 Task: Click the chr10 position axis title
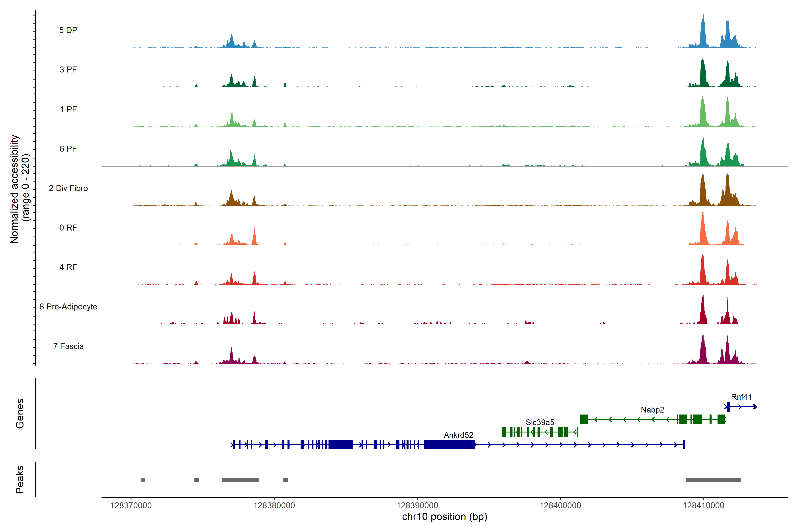[444, 517]
